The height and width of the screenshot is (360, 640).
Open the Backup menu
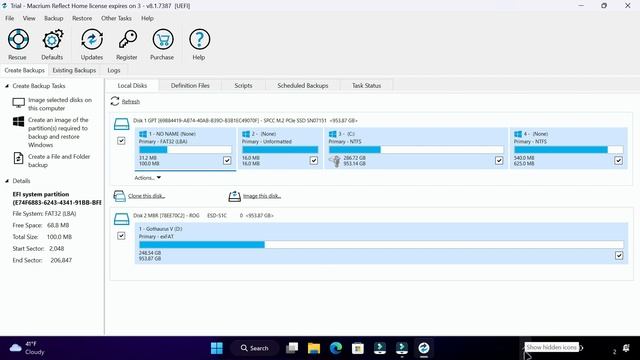coord(53,18)
